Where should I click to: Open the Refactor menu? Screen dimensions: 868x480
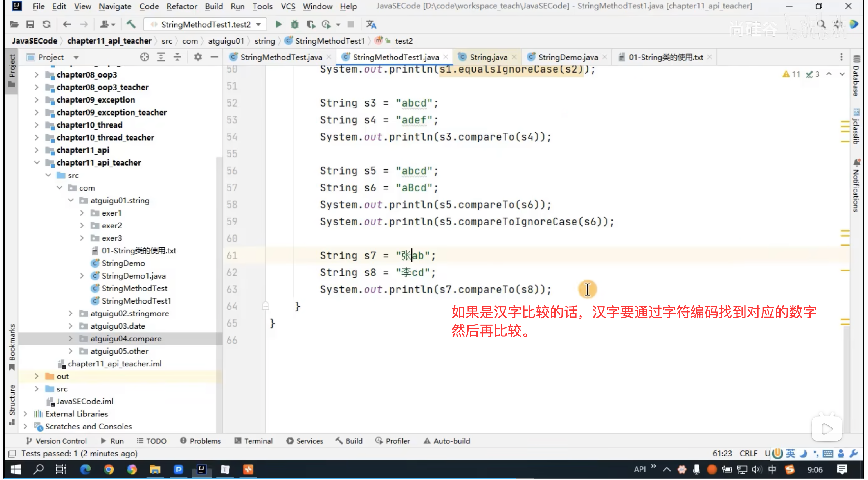tap(182, 6)
